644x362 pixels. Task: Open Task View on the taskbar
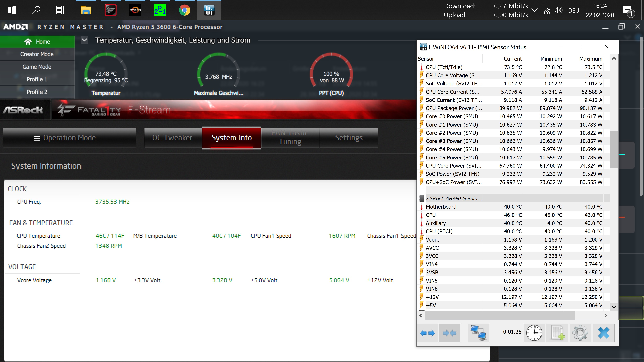(x=60, y=10)
